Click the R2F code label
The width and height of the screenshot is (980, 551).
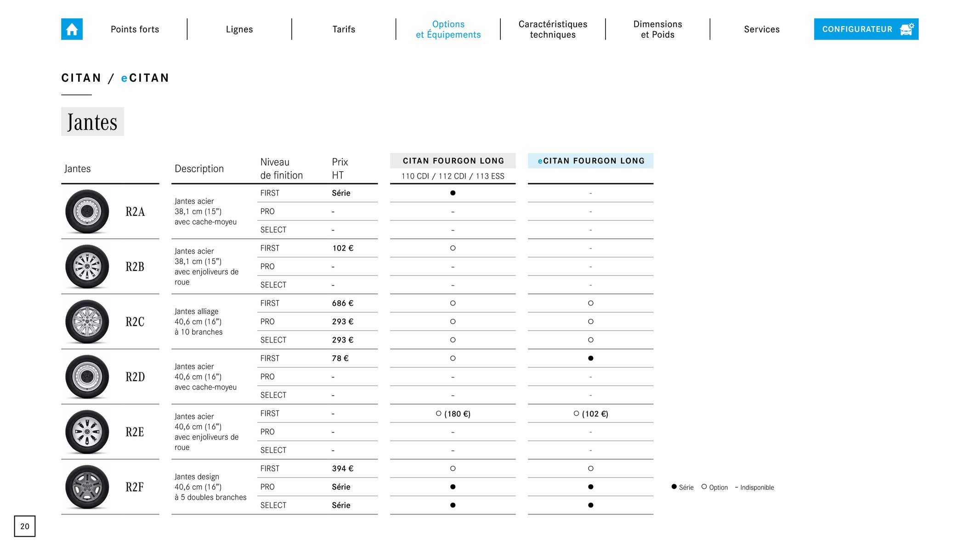pos(135,487)
